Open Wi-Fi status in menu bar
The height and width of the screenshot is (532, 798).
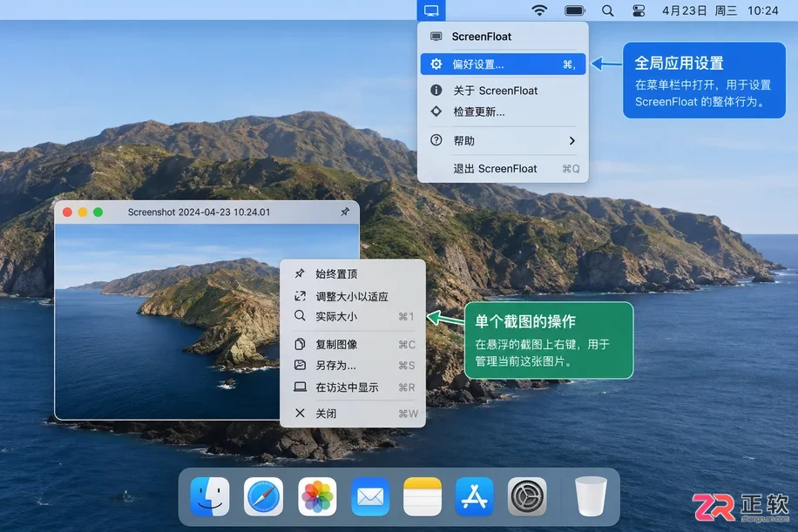[x=539, y=10]
